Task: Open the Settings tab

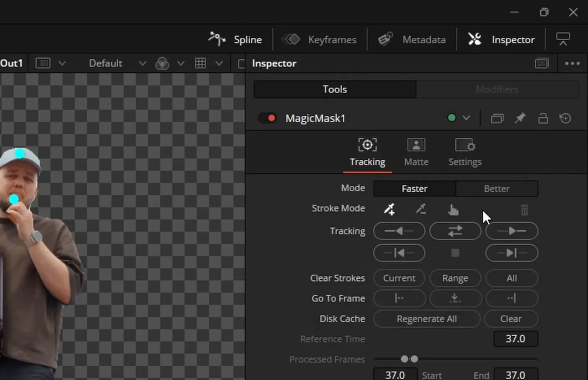Action: click(465, 152)
